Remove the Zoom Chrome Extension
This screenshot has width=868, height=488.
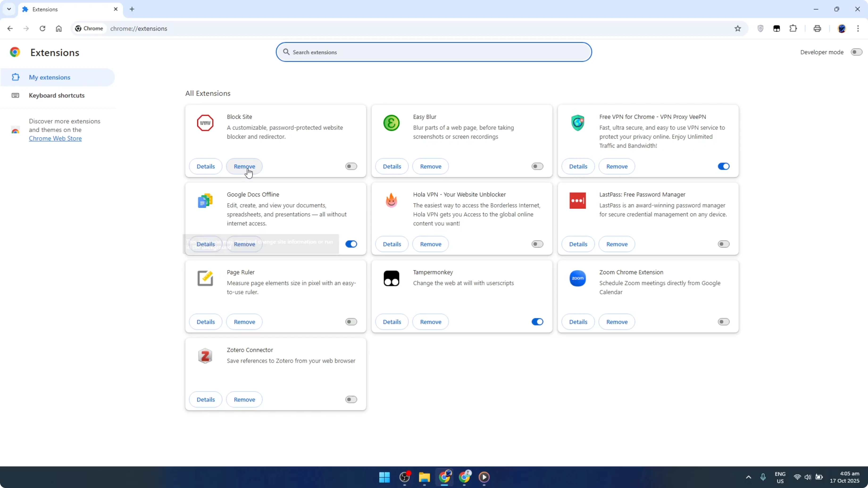pos(617,322)
